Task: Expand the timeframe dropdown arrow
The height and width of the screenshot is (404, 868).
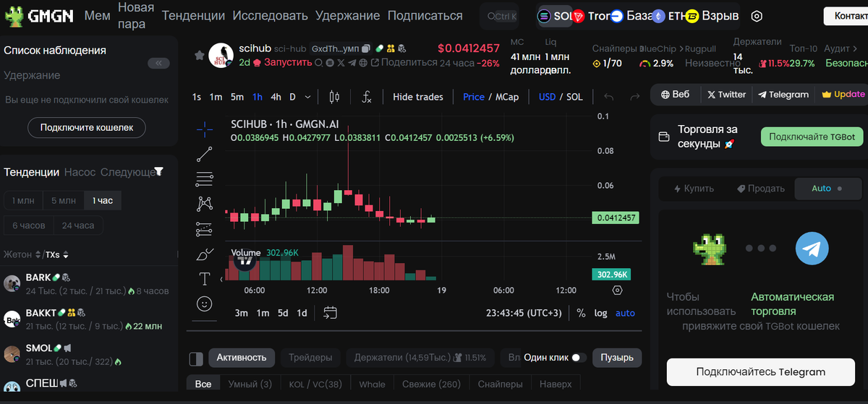Action: tap(308, 97)
